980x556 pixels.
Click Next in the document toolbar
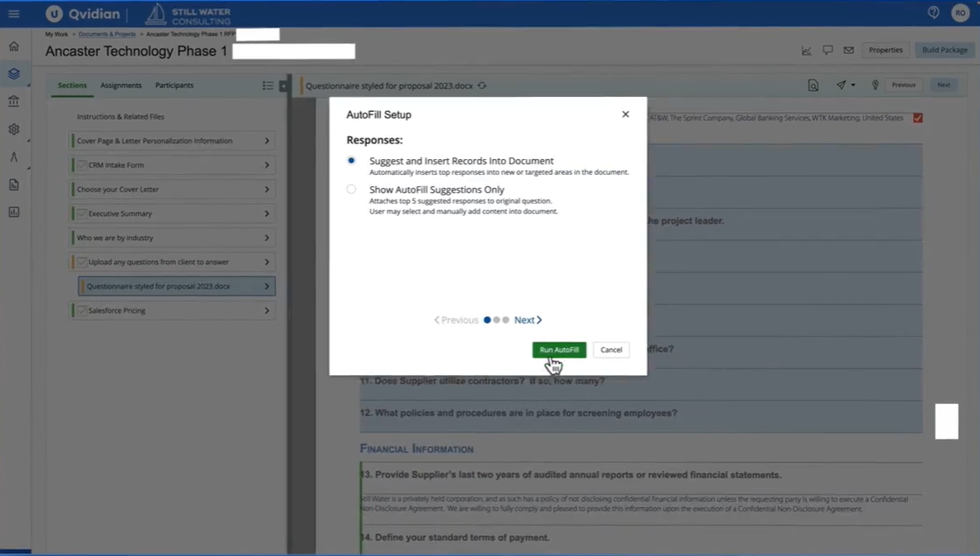pyautogui.click(x=943, y=85)
